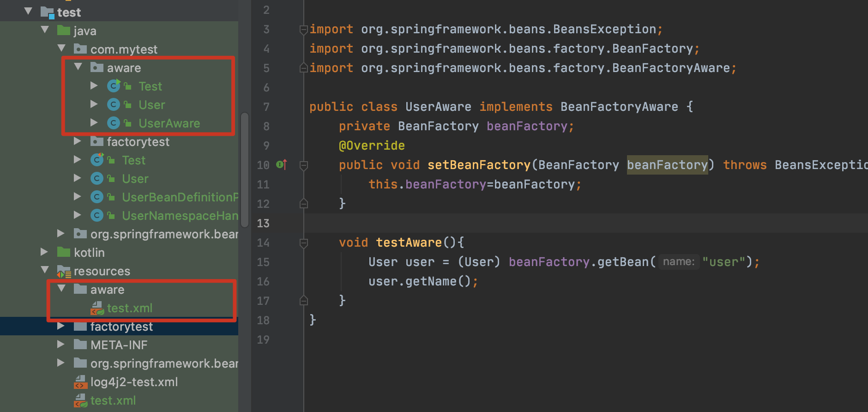Click UserNamespaceHandler class icon
This screenshot has height=412, width=868.
coord(97,215)
